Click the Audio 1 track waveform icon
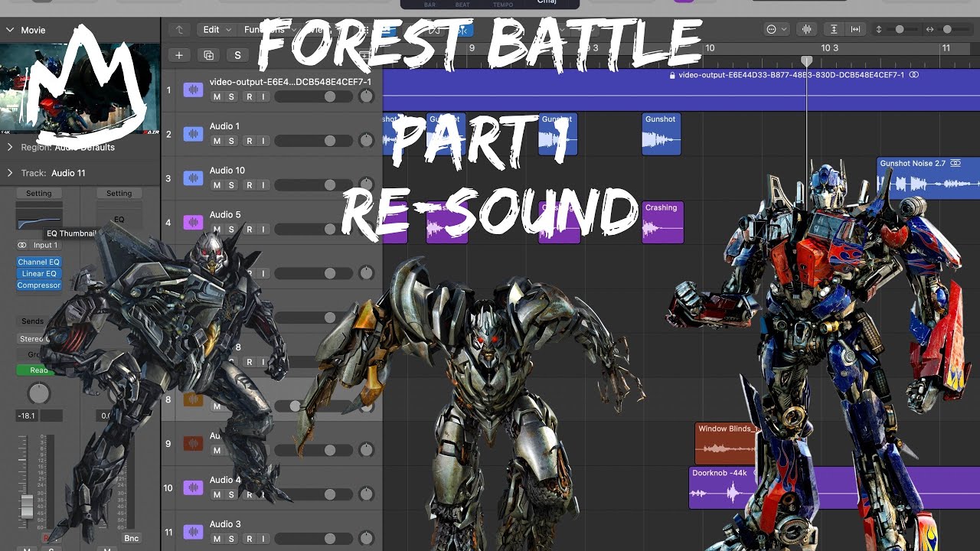 (193, 134)
